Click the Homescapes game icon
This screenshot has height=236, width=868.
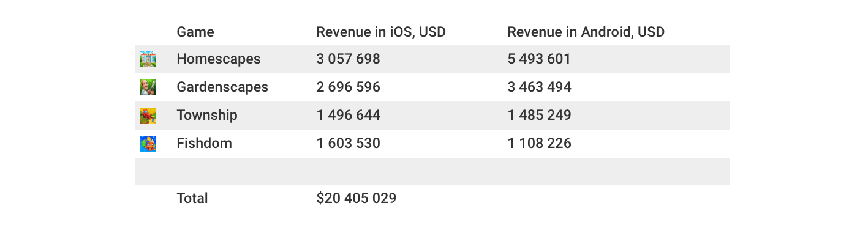pos(148,59)
